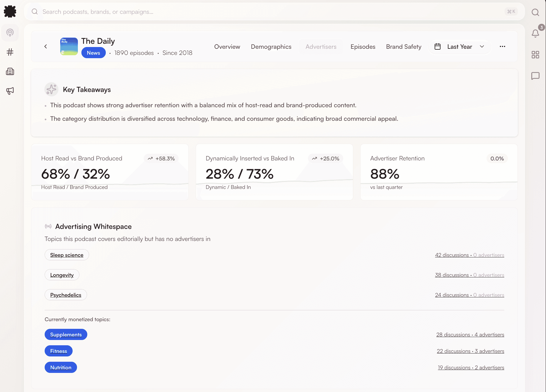Expand the Last Year date range dropdown
Viewport: 546px width, 392px height.
460,47
